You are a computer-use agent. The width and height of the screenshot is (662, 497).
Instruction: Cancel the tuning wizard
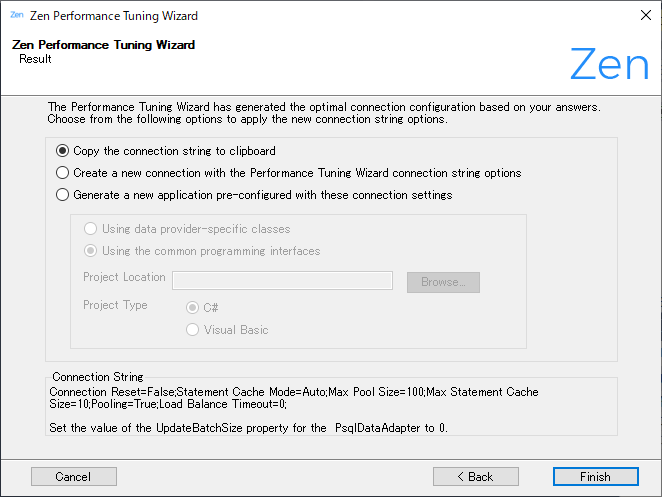pyautogui.click(x=74, y=477)
